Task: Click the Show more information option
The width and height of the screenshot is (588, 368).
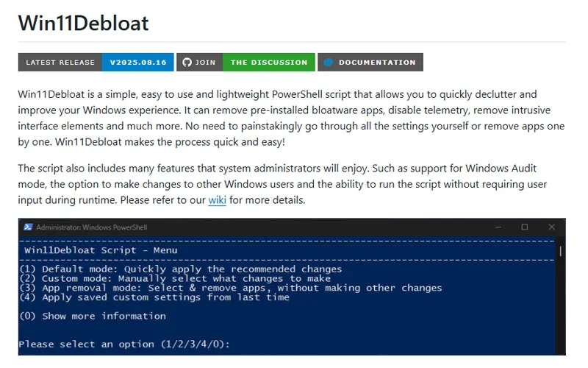Action: click(93, 316)
